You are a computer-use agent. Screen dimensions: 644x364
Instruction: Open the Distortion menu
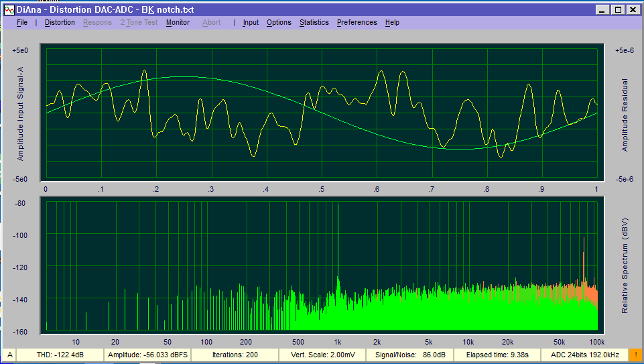(60, 23)
